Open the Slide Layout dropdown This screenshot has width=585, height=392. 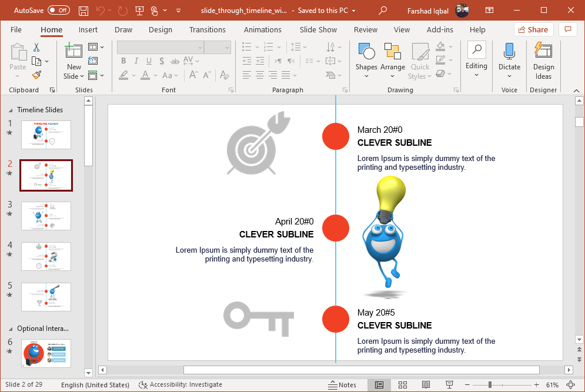coord(96,47)
